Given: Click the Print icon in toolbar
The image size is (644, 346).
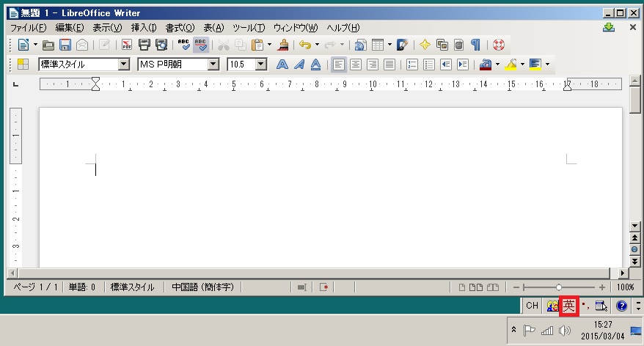Looking at the screenshot, I should click(144, 45).
